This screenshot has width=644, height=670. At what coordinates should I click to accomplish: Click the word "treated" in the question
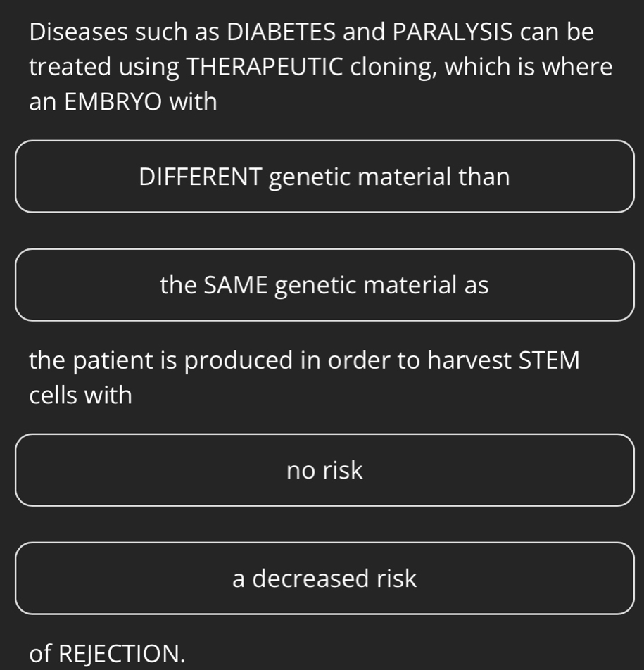coord(70,68)
